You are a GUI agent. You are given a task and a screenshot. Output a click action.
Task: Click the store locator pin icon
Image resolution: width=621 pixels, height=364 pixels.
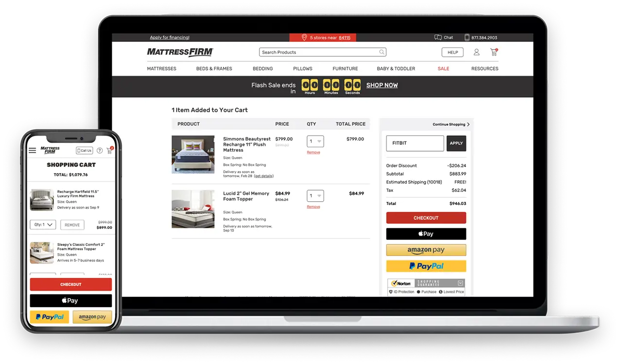(304, 37)
